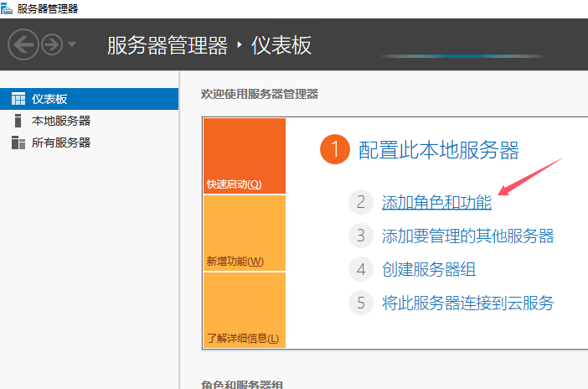Click the grey number 5 circle
This screenshot has width=588, height=389.
[x=361, y=303]
